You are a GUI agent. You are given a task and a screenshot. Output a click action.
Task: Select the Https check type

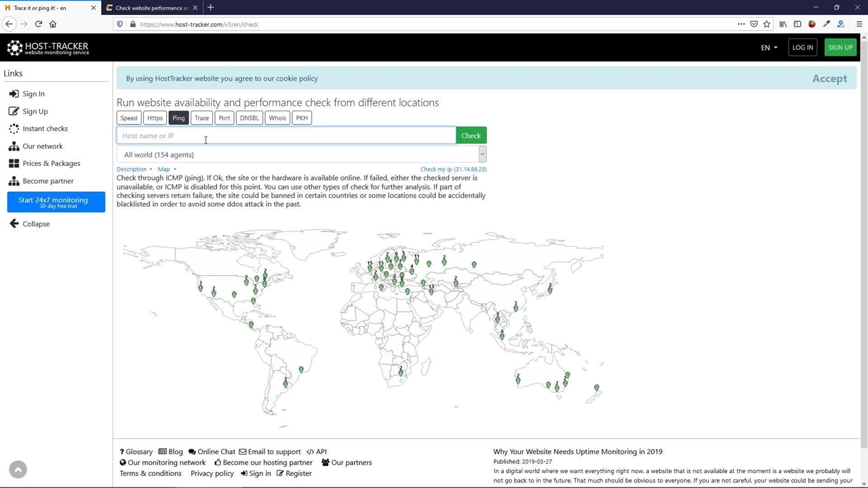point(155,118)
